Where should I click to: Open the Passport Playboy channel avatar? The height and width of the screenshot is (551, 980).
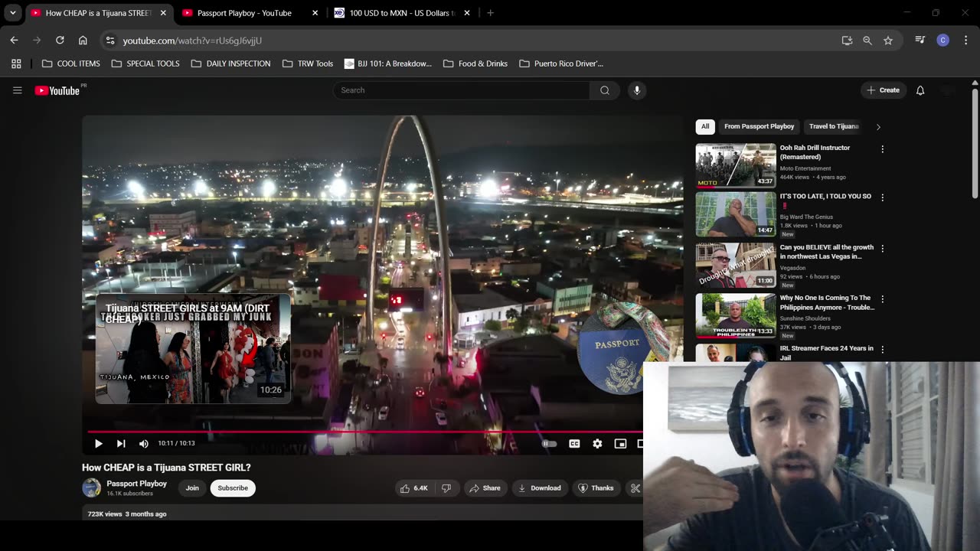point(92,487)
